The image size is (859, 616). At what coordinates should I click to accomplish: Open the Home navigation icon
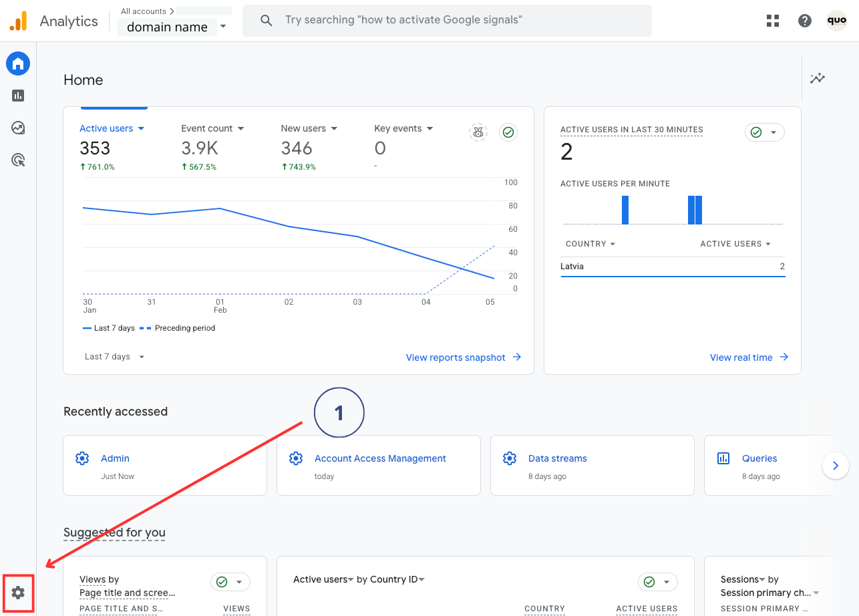[17, 63]
